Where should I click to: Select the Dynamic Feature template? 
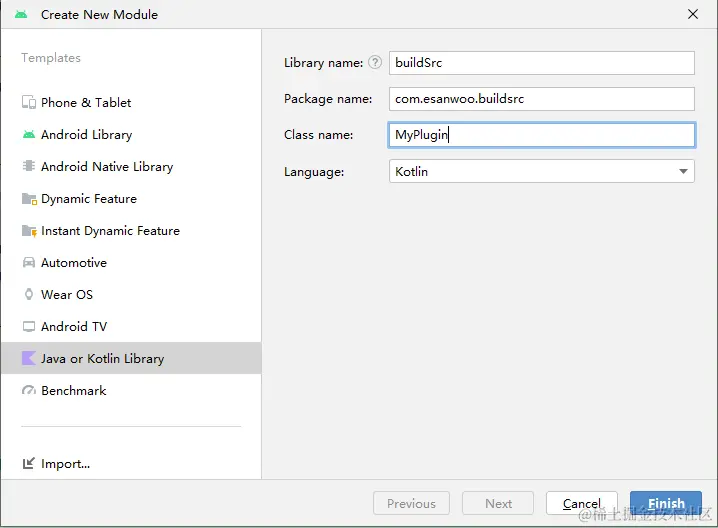click(131, 199)
